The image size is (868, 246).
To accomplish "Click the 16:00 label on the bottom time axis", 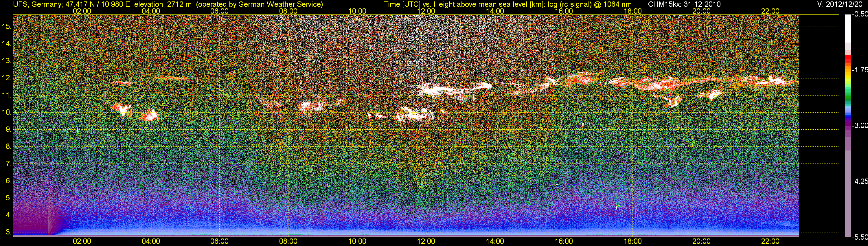I will [x=564, y=241].
